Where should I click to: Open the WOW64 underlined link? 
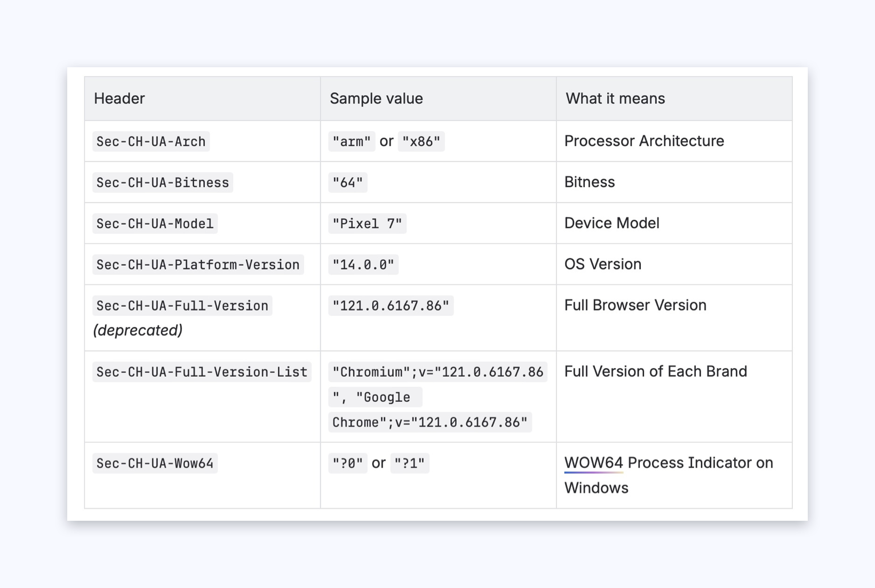[593, 463]
